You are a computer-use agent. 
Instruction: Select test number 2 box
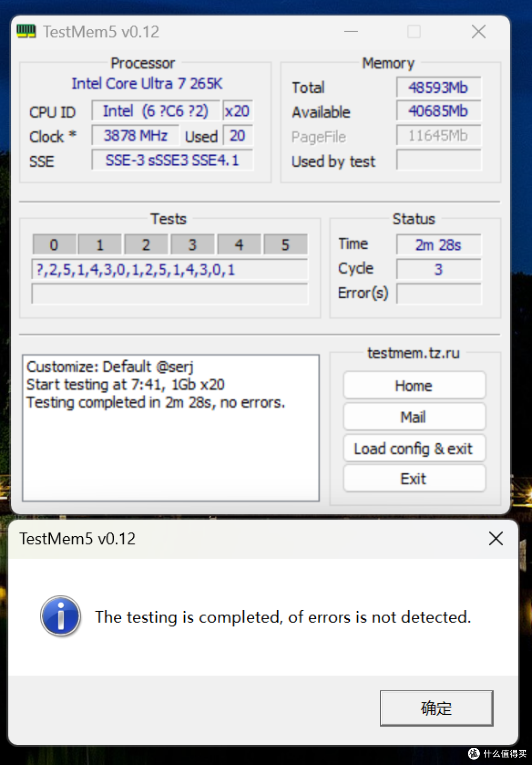[x=146, y=244]
